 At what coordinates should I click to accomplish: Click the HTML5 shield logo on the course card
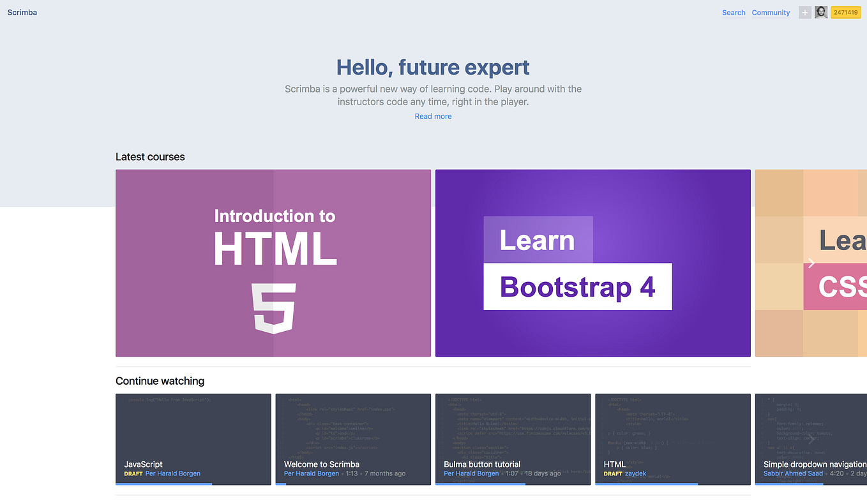click(275, 306)
